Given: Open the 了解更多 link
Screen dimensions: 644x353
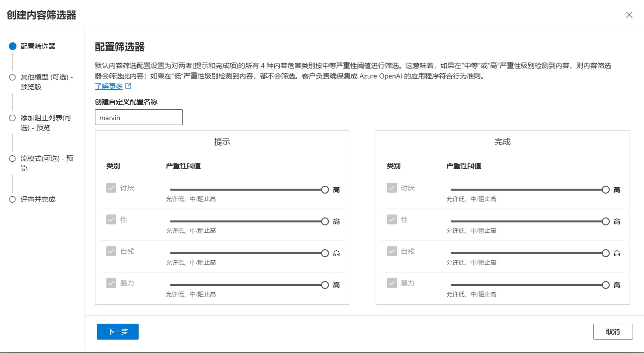Looking at the screenshot, I should [109, 86].
